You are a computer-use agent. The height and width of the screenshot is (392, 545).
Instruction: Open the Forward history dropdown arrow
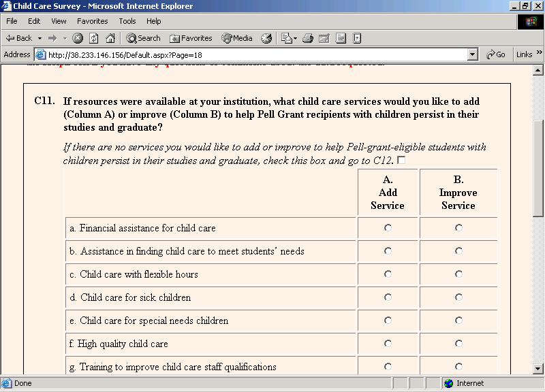[x=65, y=38]
